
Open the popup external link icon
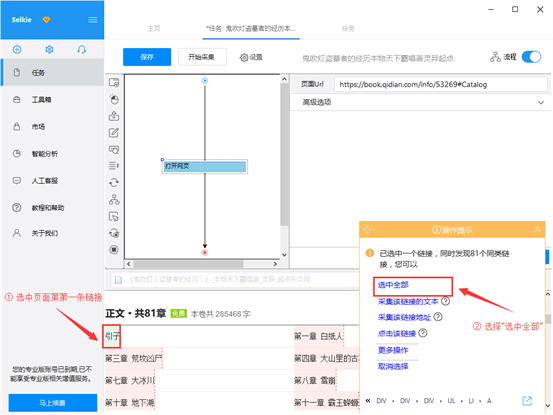click(x=527, y=401)
